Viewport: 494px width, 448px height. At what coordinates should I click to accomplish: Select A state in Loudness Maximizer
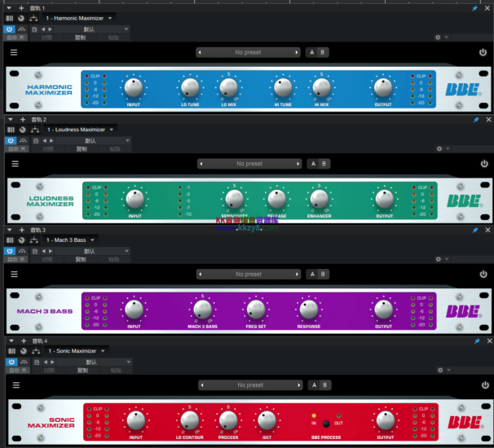point(313,164)
